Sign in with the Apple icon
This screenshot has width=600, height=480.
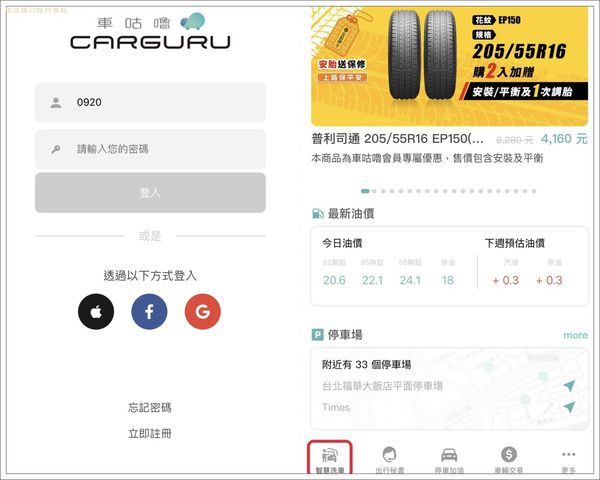click(x=96, y=312)
